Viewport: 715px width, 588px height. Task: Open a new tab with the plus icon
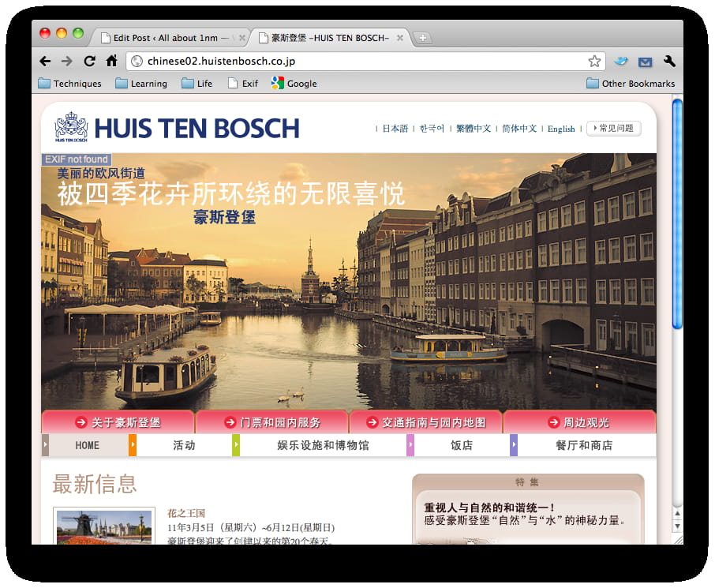[x=425, y=36]
